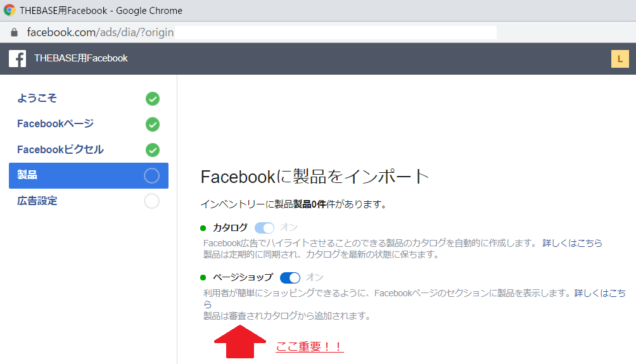Open the Facebookピクセル step

[x=60, y=149]
